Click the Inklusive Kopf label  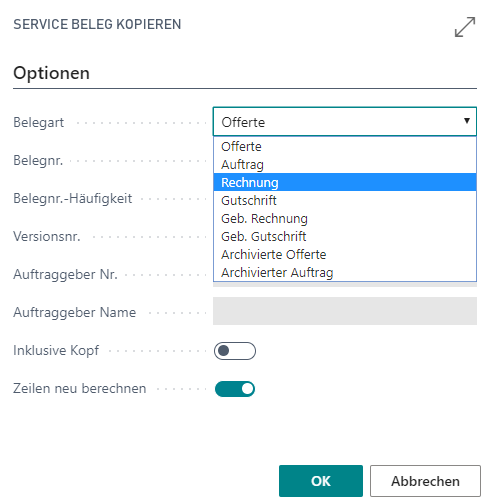coord(56,350)
